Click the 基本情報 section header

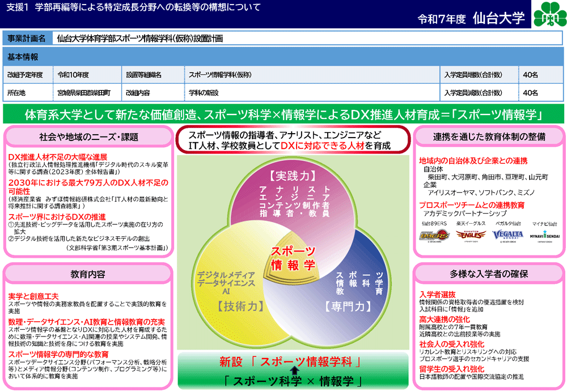[23, 57]
